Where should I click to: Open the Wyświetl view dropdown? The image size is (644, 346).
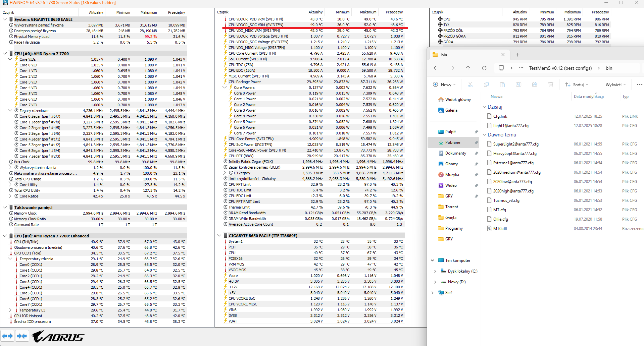[612, 85]
